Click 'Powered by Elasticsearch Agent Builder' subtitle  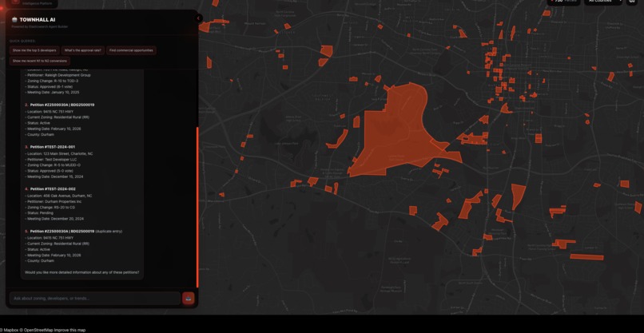[40, 26]
